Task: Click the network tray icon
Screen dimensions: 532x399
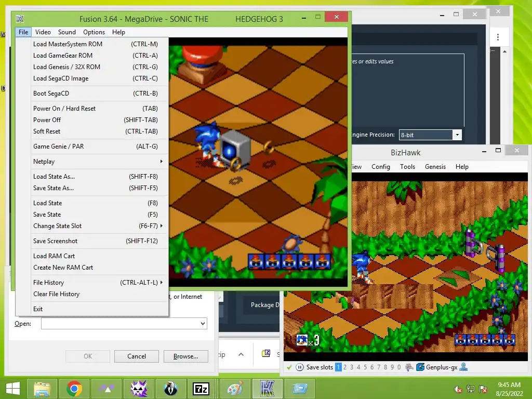Action: coord(471,389)
